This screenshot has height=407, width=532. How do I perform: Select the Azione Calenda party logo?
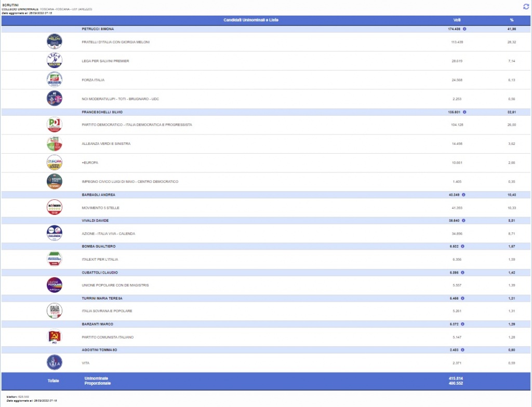tap(55, 233)
